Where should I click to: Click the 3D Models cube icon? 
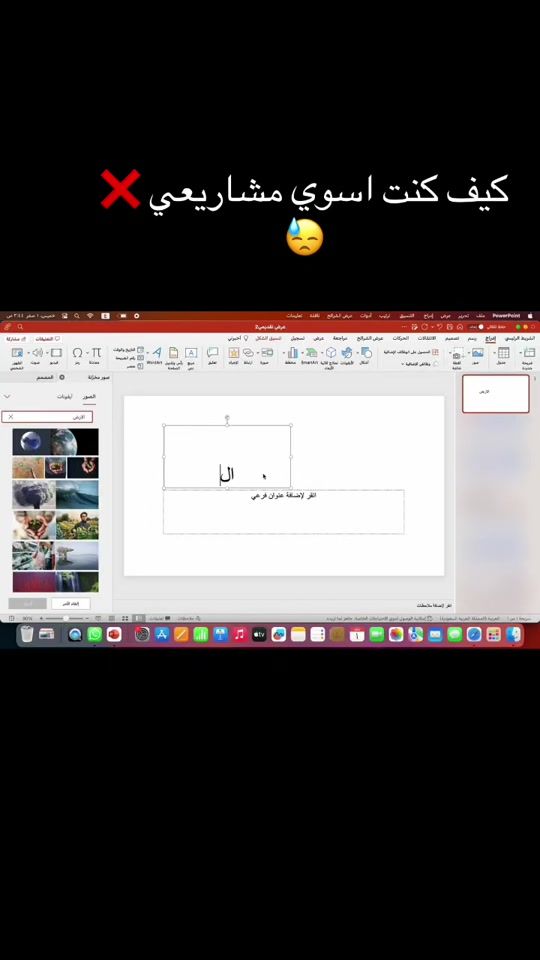331,353
